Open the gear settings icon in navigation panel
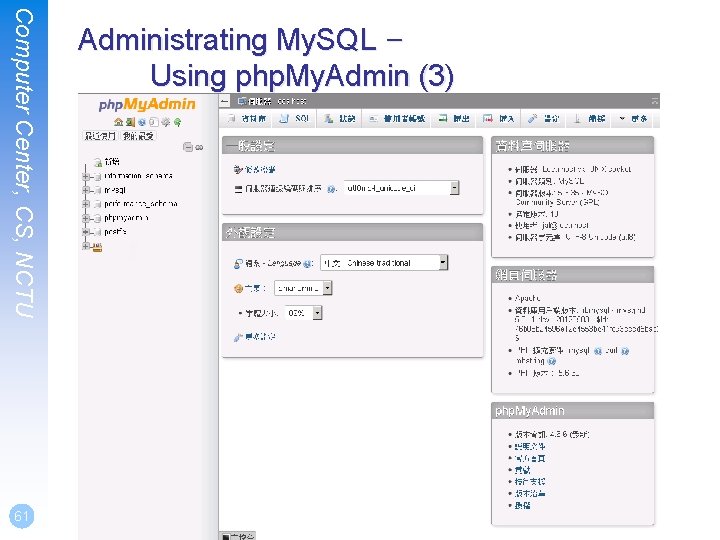The image size is (720, 540). click(165, 122)
